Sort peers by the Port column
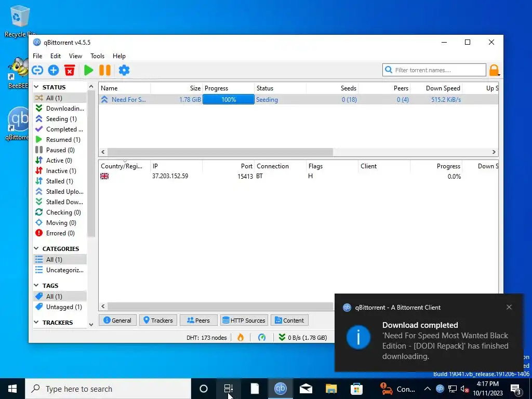 (x=229, y=166)
